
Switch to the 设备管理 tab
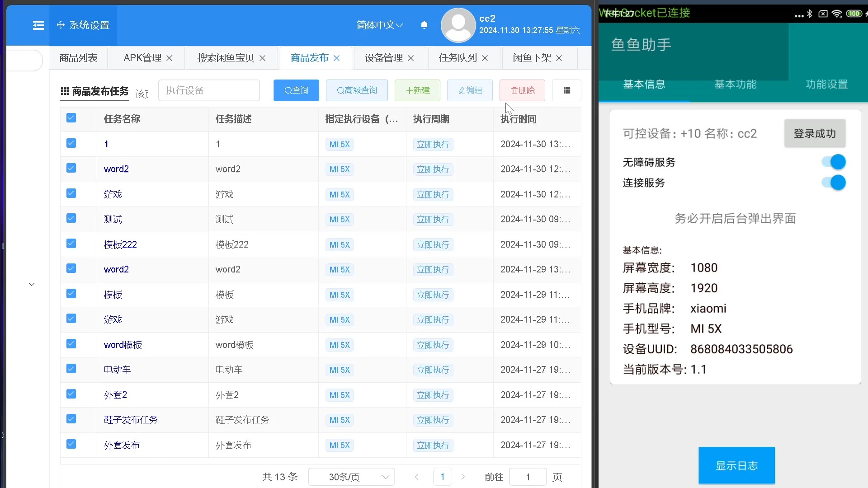(384, 58)
